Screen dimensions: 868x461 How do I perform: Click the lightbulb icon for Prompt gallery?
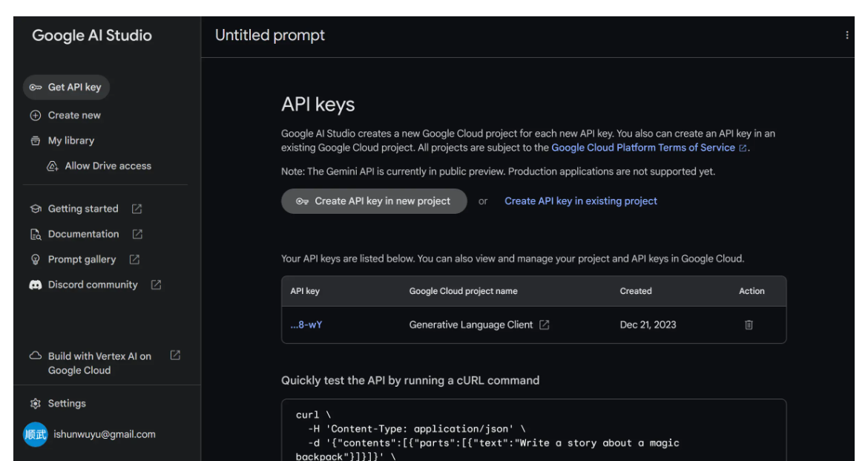(36, 259)
